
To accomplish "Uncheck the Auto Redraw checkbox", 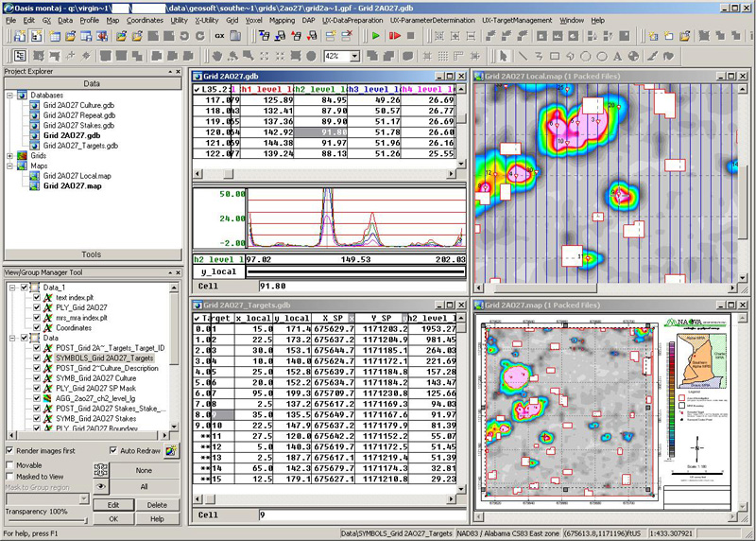I will (113, 451).
